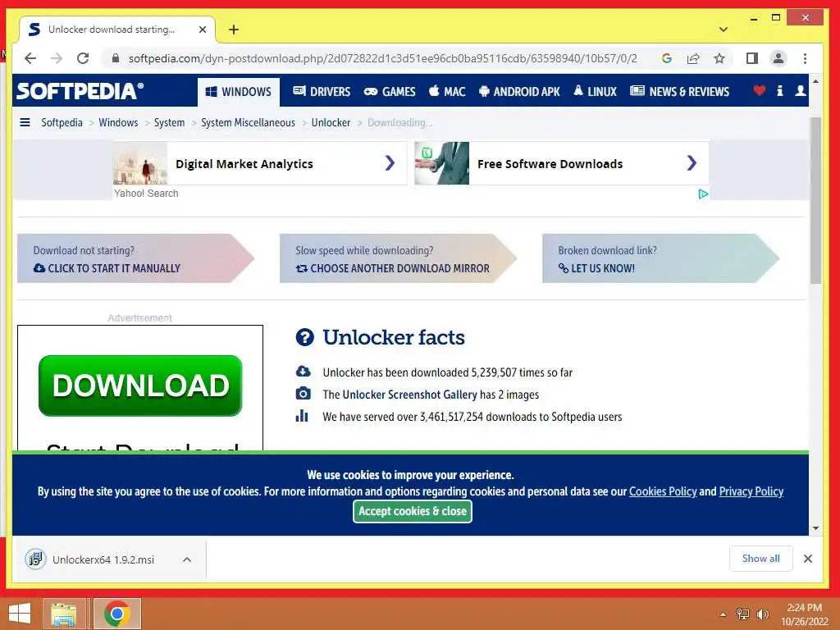Click System Miscellaneous breadcrumb
840x630 pixels.
248,122
